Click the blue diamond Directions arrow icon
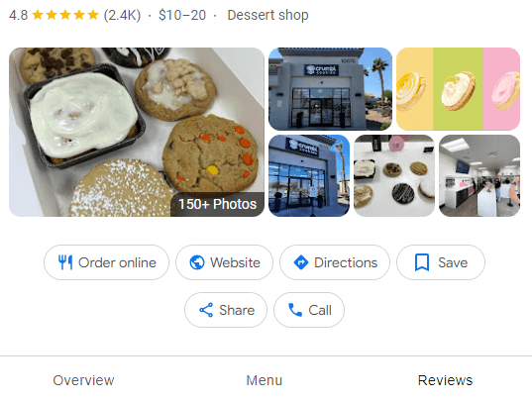The width and height of the screenshot is (532, 402). pyautogui.click(x=301, y=262)
